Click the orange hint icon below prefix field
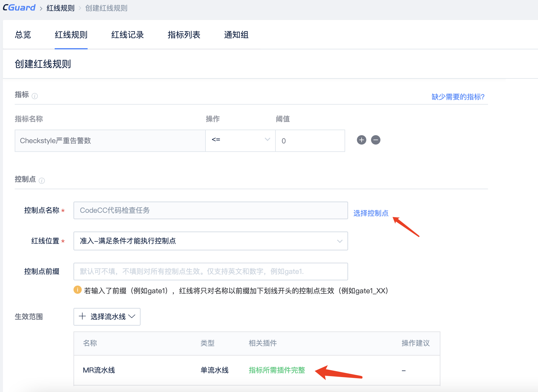Image resolution: width=538 pixels, height=392 pixels. (x=77, y=290)
